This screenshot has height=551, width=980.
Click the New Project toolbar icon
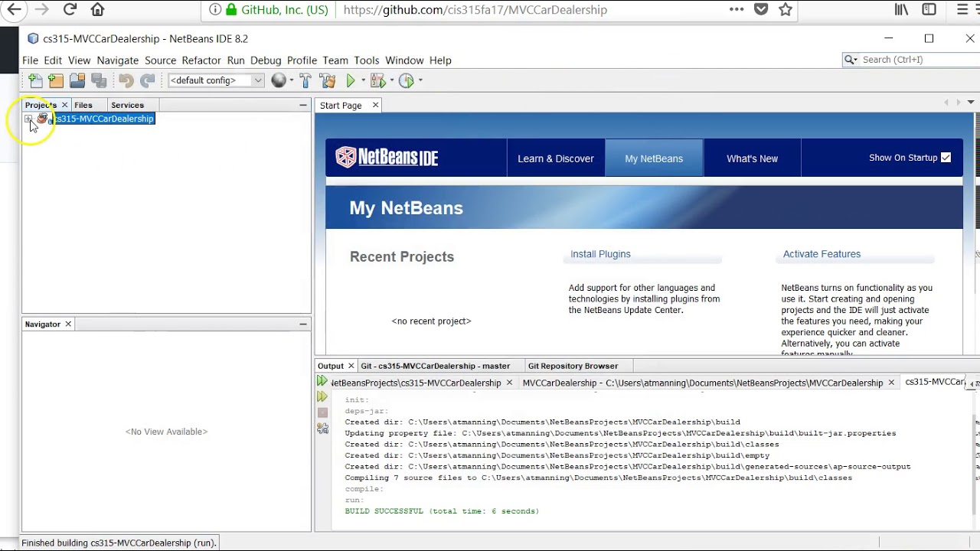tap(56, 80)
